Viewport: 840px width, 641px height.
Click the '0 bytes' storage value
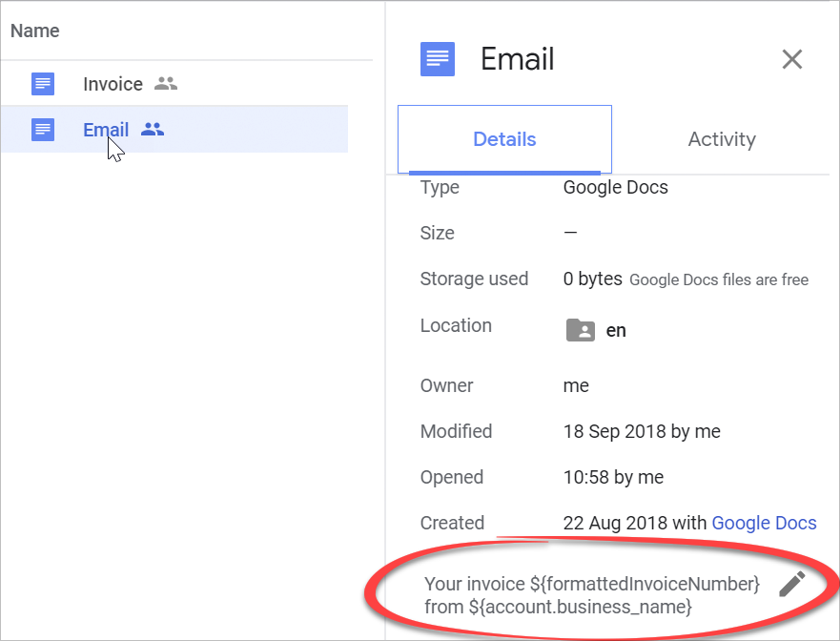pyautogui.click(x=592, y=279)
